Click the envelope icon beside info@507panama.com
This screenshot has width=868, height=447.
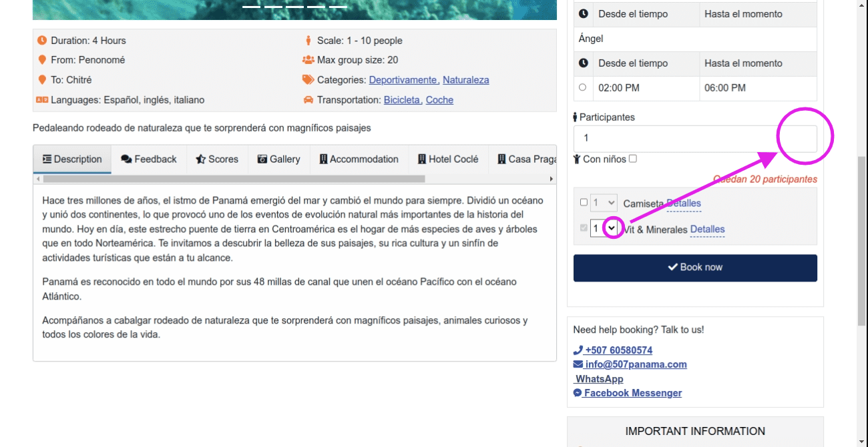pos(578,365)
